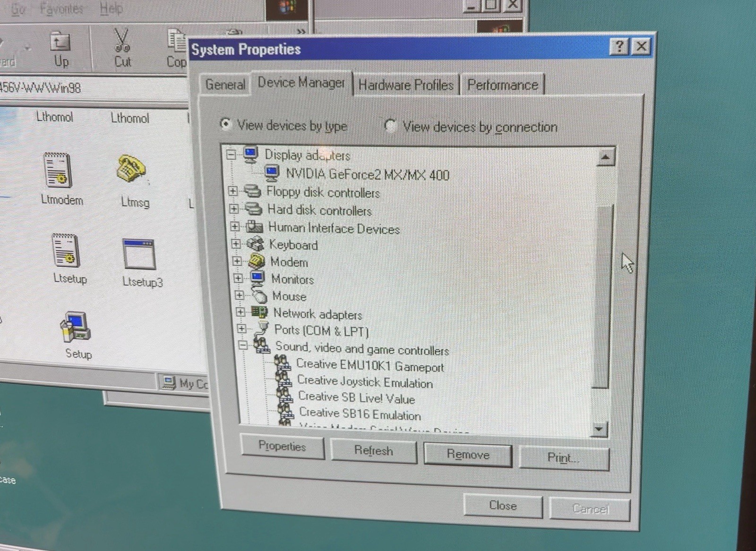This screenshot has height=551, width=756.
Task: Choose View devices by type radio button
Action: [226, 124]
